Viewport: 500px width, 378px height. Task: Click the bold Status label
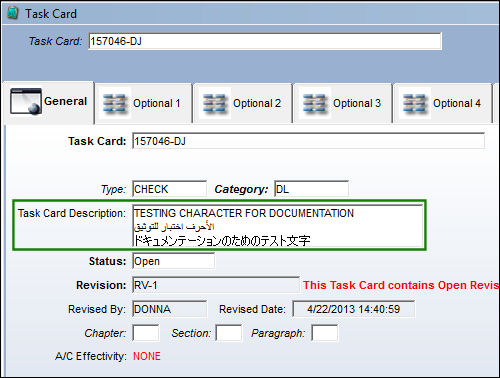click(x=107, y=261)
